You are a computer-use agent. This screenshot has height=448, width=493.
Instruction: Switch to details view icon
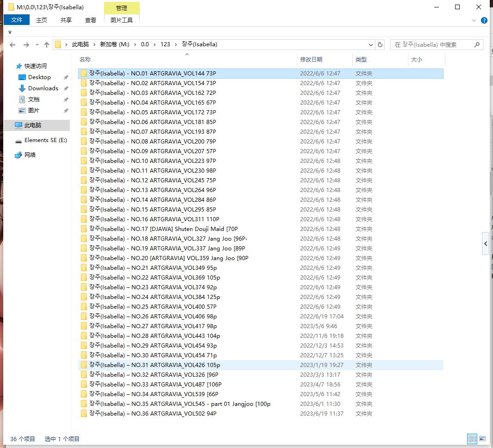coord(472,439)
